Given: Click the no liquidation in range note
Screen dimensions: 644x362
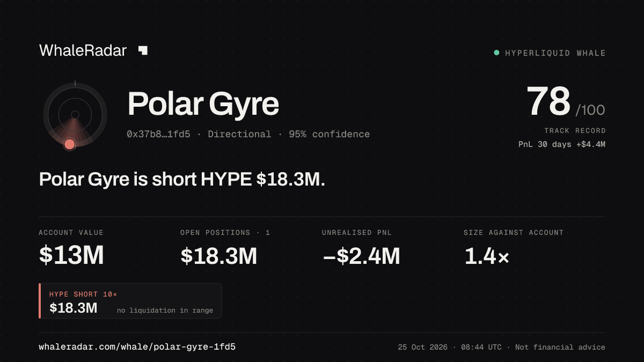Looking at the screenshot, I should [165, 310].
